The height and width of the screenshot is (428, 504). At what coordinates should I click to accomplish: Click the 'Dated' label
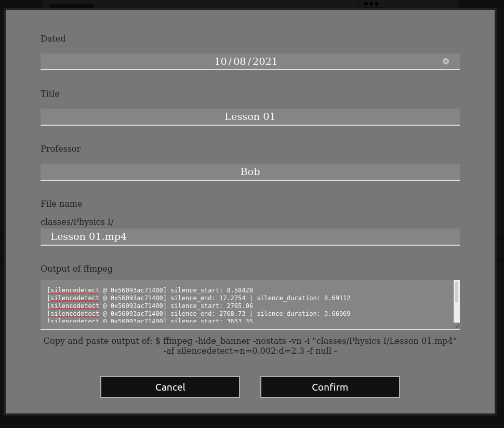point(53,38)
